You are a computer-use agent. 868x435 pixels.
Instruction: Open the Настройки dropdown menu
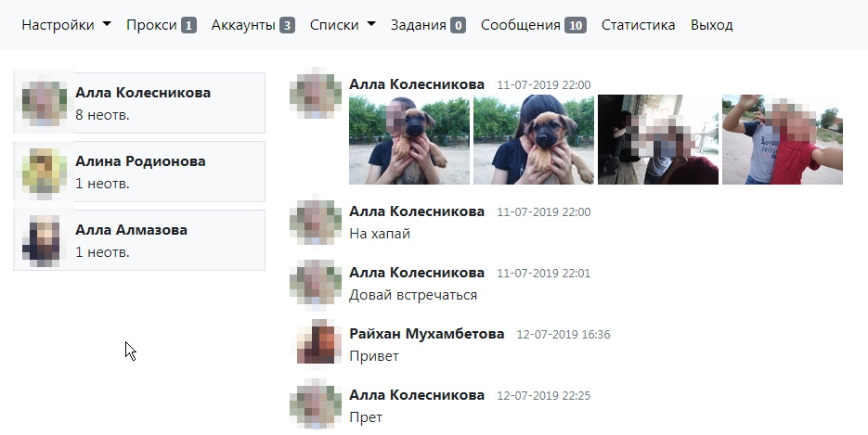click(66, 25)
